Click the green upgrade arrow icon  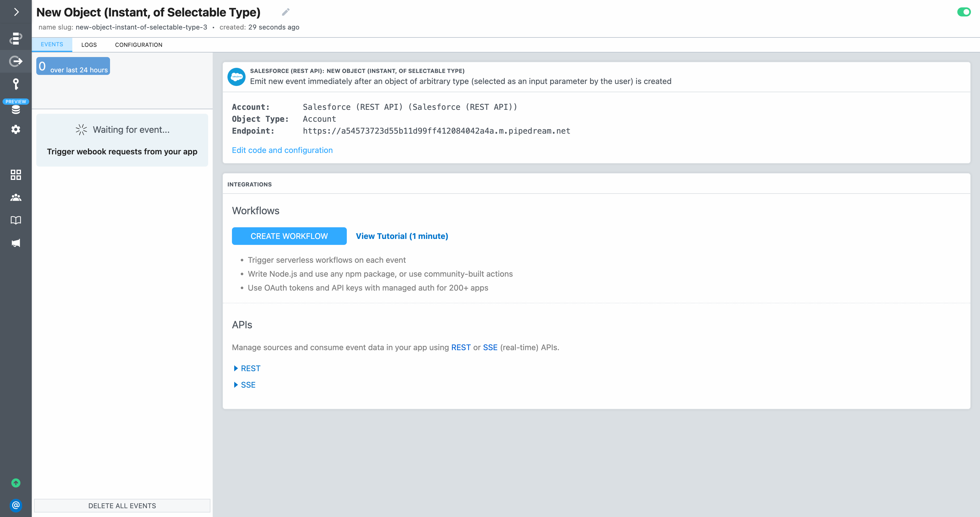16,482
